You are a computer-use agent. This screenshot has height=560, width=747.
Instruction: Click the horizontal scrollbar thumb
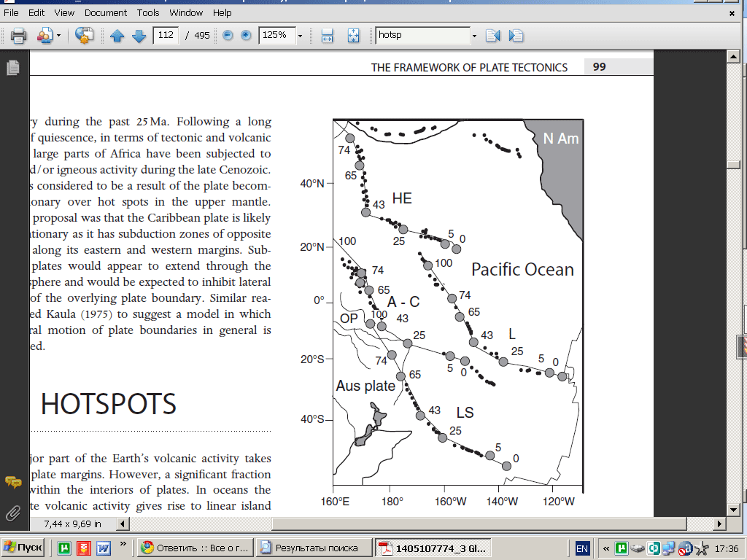click(x=479, y=524)
